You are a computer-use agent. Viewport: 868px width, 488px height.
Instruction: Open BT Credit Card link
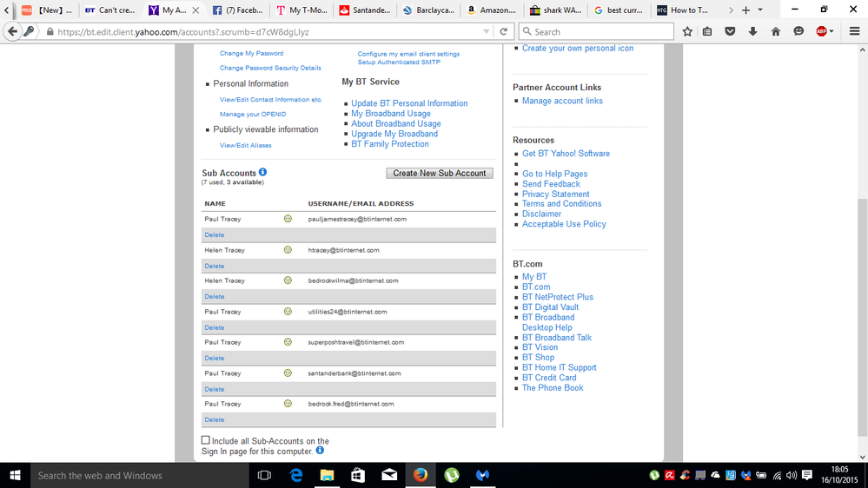pyautogui.click(x=549, y=378)
